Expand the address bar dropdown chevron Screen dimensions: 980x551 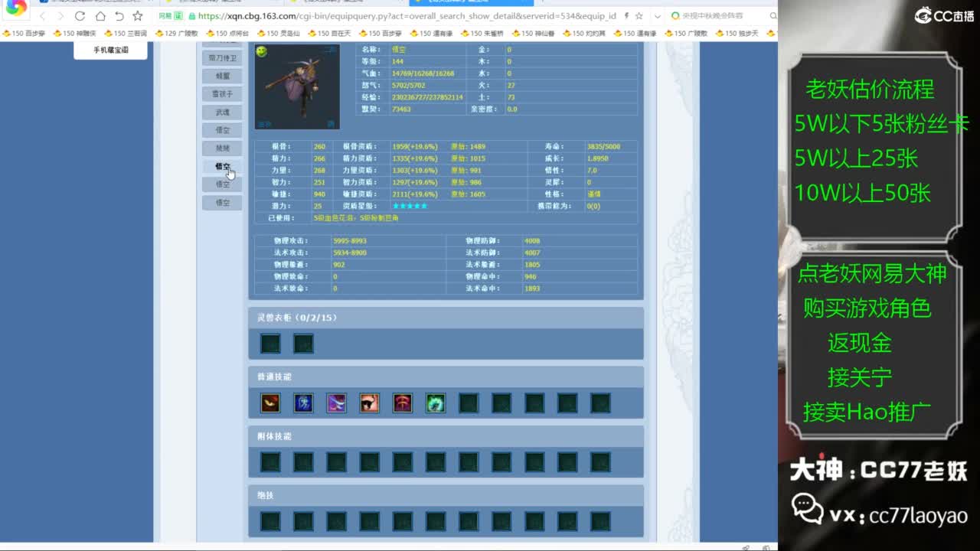pos(657,16)
